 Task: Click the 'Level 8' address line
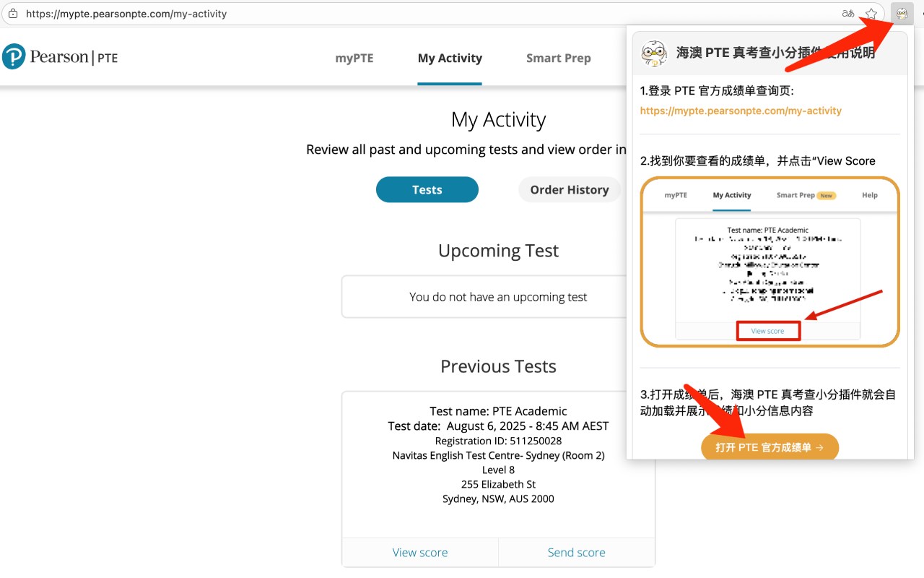pyautogui.click(x=498, y=470)
